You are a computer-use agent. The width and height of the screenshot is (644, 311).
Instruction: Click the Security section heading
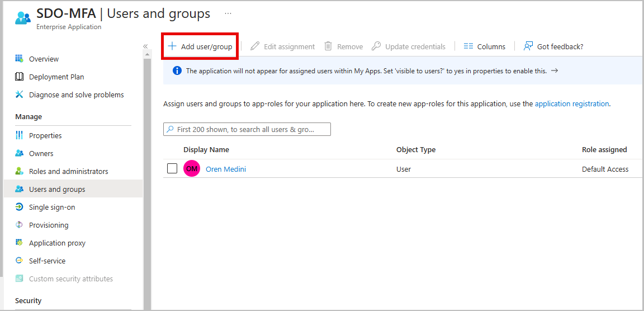point(29,300)
